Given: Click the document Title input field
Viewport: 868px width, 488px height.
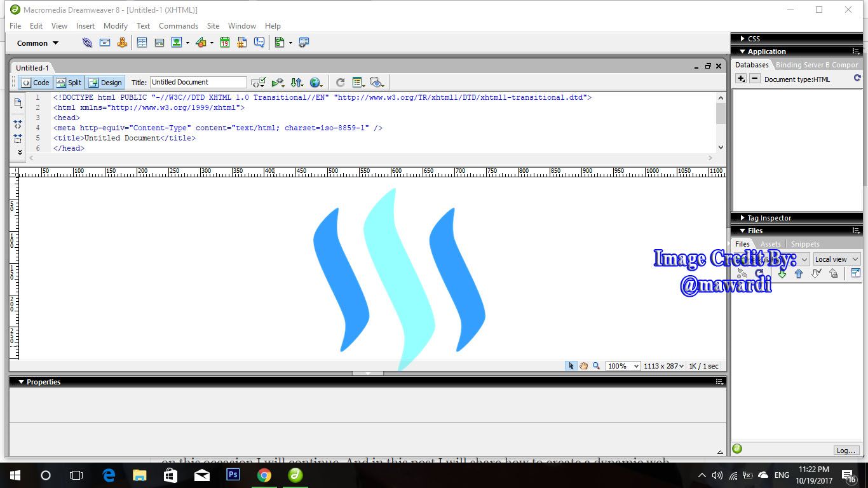Looking at the screenshot, I should (198, 82).
